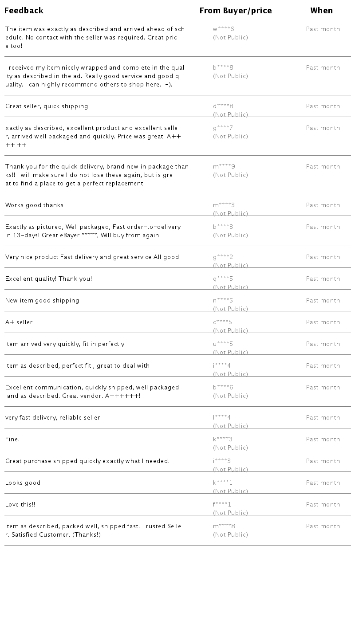Click buyer u****5 name
The image size is (355, 644).
click(x=223, y=344)
